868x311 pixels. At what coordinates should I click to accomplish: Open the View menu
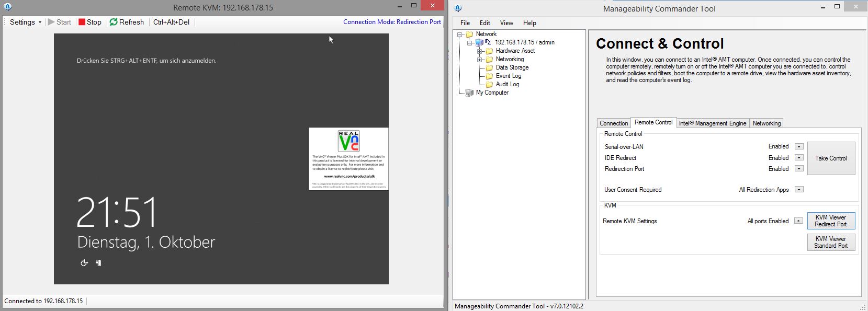pos(506,23)
